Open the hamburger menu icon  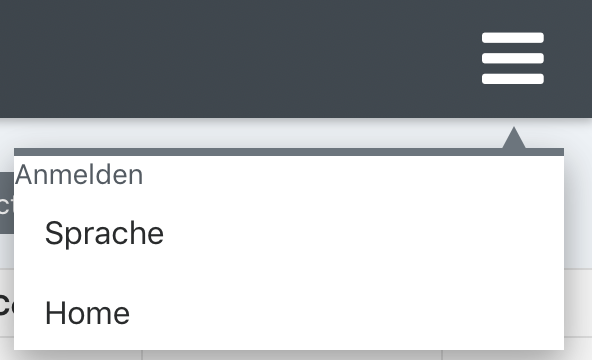(x=513, y=58)
